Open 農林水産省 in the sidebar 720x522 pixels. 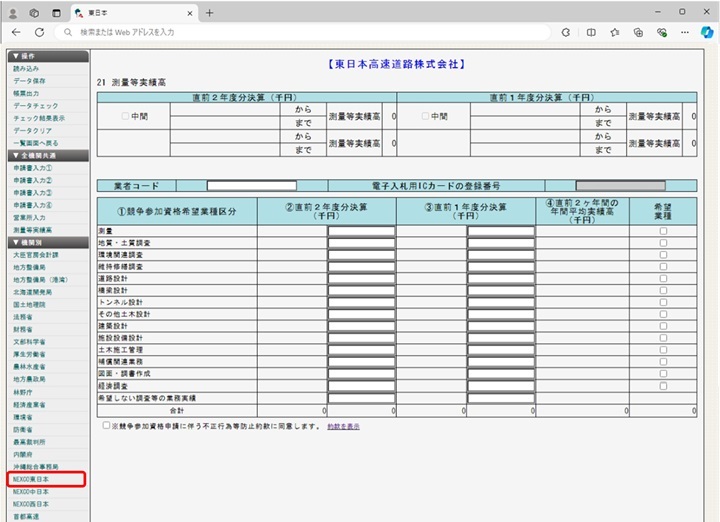pos(29,367)
